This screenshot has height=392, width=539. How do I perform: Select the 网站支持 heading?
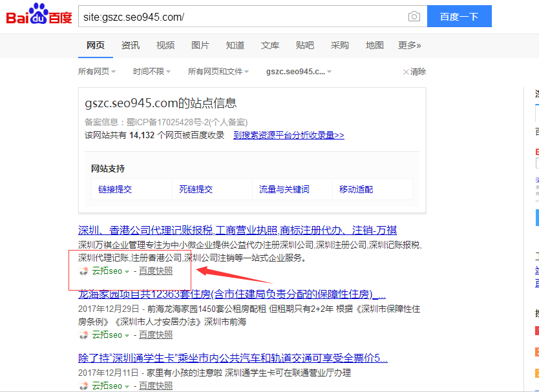point(108,169)
